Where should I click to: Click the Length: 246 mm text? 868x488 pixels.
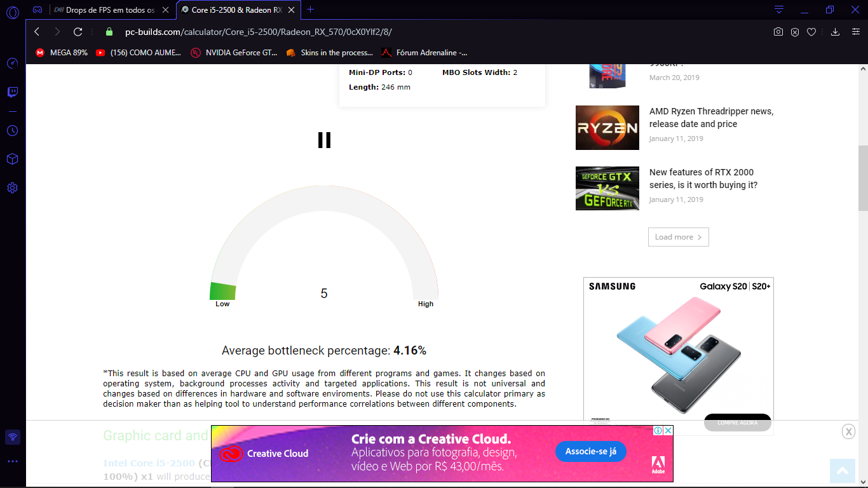(379, 87)
